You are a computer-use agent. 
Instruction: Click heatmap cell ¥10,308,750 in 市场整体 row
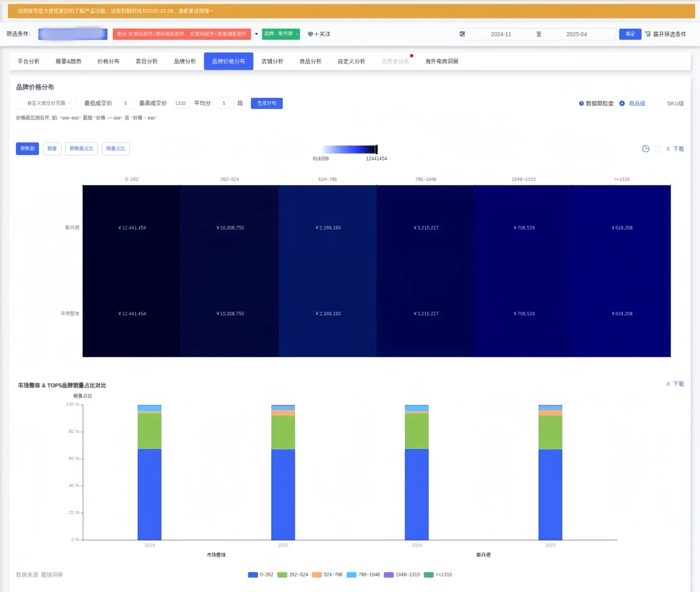pyautogui.click(x=230, y=314)
